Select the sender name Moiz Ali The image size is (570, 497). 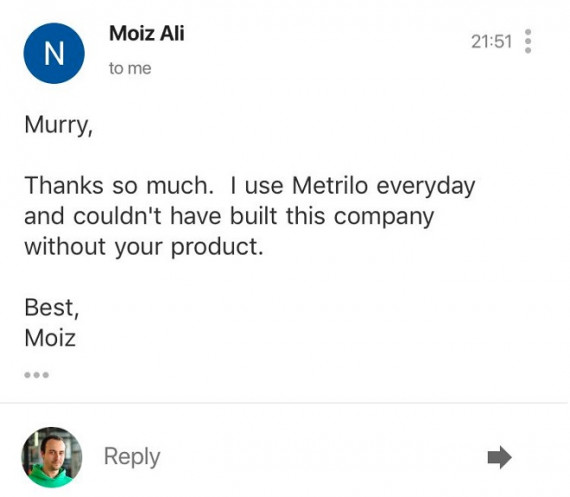coord(146,33)
